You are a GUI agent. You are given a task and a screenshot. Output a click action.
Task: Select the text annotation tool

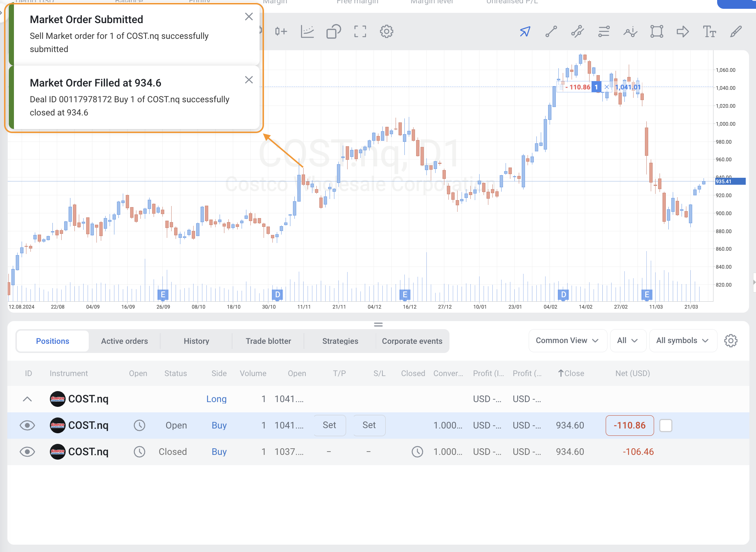pyautogui.click(x=709, y=32)
